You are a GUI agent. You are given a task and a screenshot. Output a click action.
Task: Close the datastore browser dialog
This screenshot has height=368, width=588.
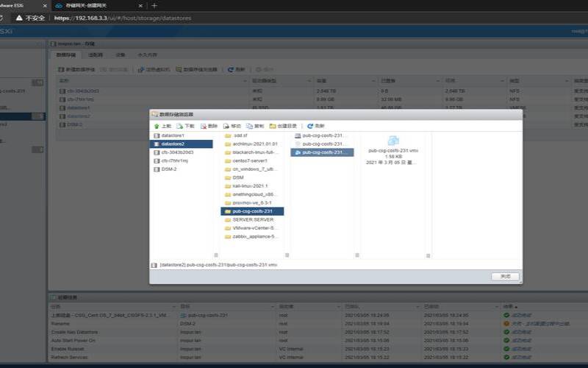pyautogui.click(x=505, y=277)
